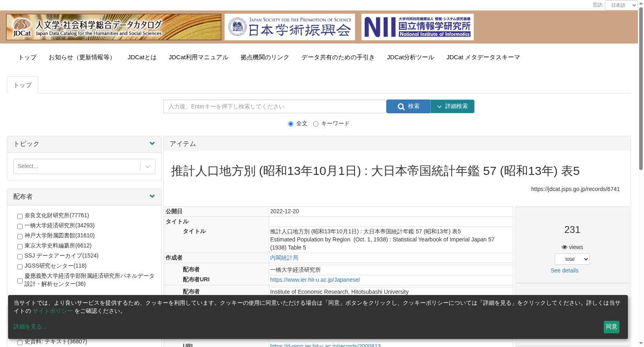This screenshot has height=347, width=644.
Task: Collapse the 配布者 panel chevron
Action: [152, 196]
